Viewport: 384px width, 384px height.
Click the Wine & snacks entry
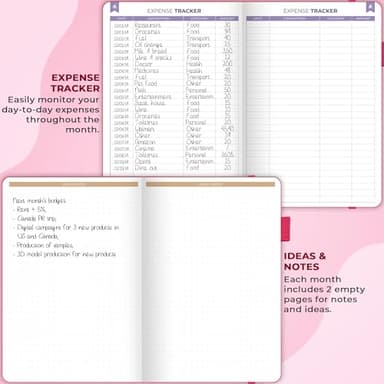pyautogui.click(x=153, y=58)
